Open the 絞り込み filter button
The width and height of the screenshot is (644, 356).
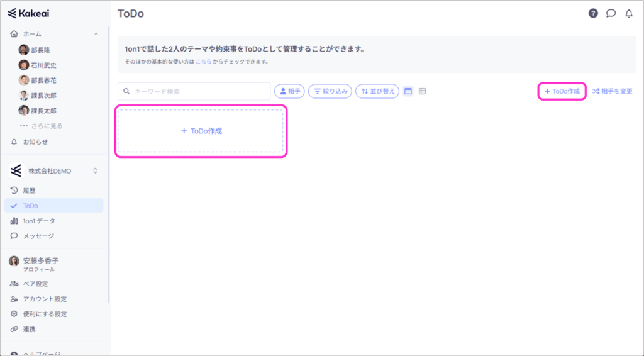[x=330, y=91]
